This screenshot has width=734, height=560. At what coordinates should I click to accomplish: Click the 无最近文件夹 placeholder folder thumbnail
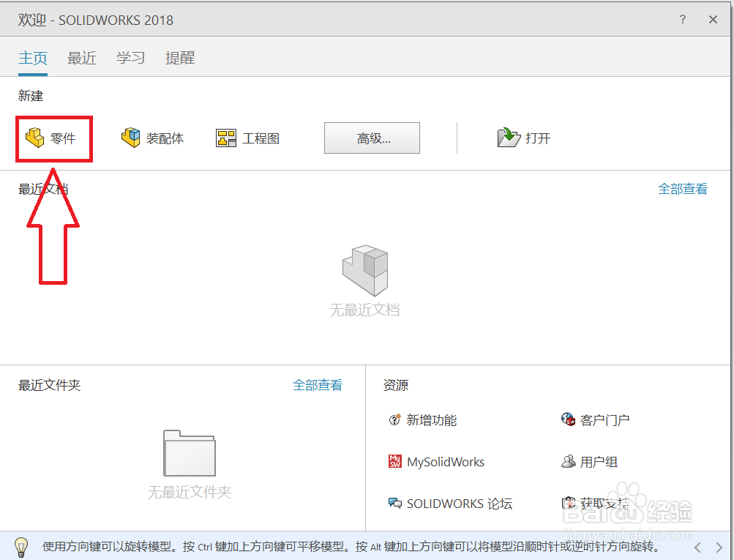pyautogui.click(x=190, y=453)
